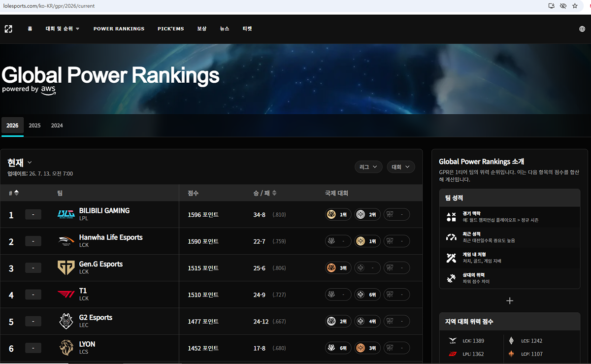591x364 pixels.
Task: Open BILIBILI GAMING team name link
Action: click(104, 211)
